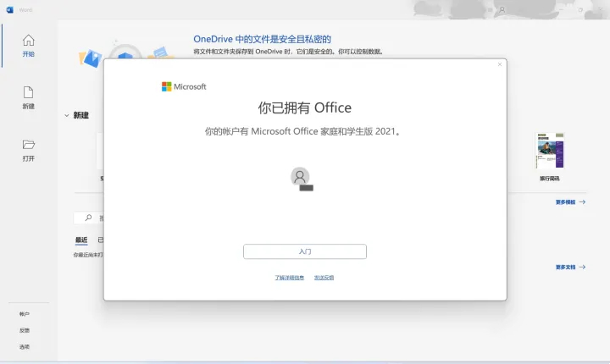The image size is (610, 364).
Task: Click the Microsoft logo in the dialog
Action: [184, 86]
